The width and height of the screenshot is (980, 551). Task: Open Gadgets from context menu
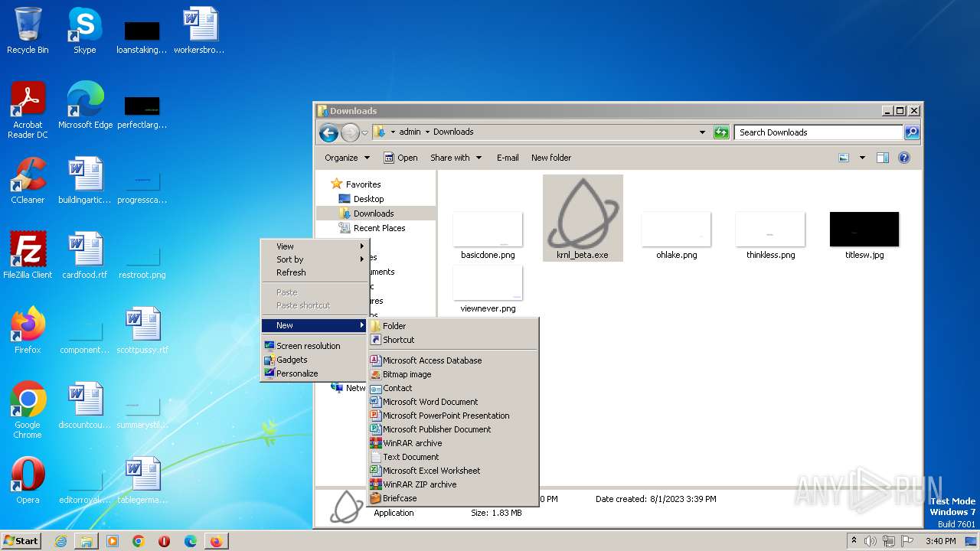[315, 360]
